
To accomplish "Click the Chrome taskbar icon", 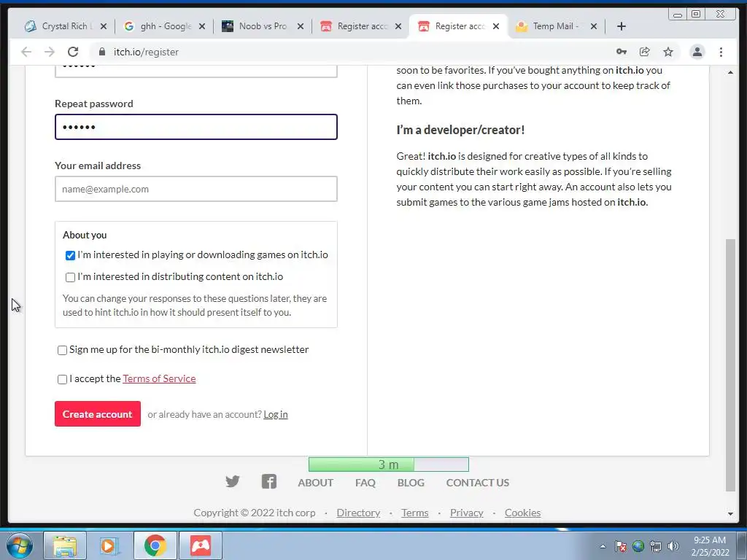I will pyautogui.click(x=155, y=545).
